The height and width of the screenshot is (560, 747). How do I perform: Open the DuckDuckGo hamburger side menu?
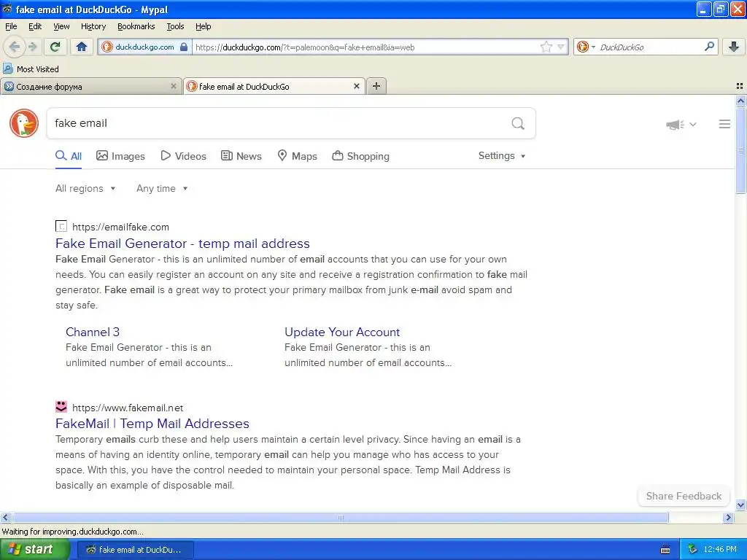click(724, 124)
